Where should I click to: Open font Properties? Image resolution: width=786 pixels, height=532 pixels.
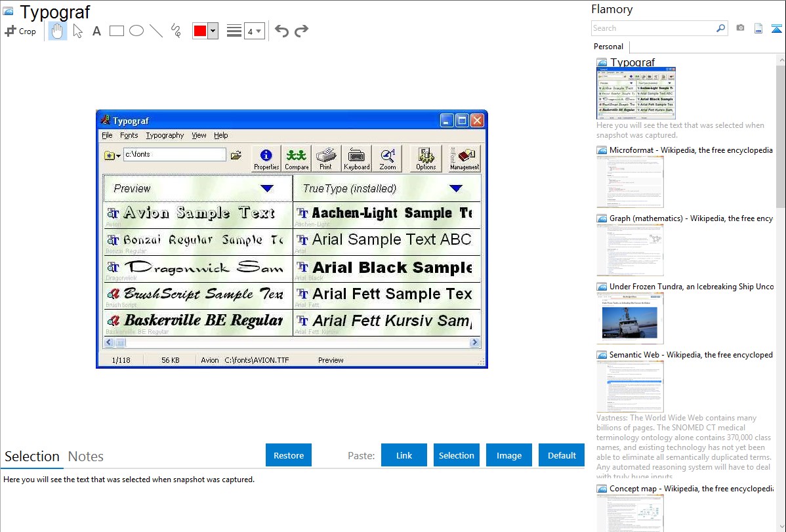[x=266, y=159]
